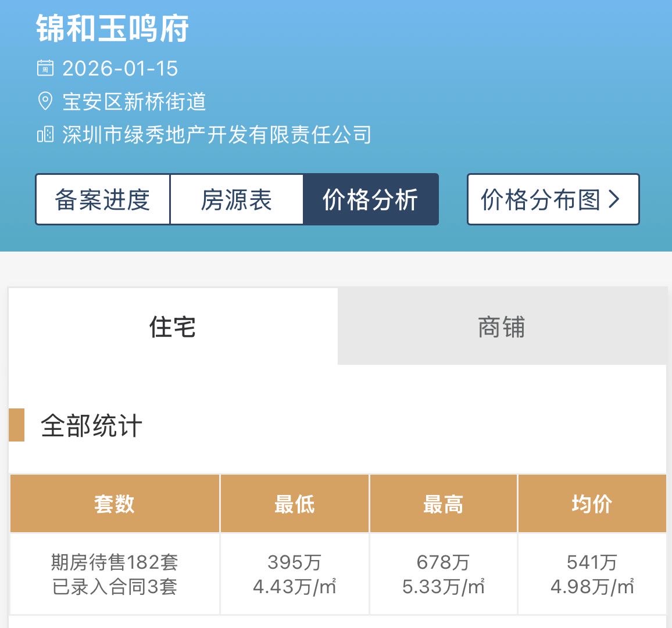Click the building icon beside the developer name
The image size is (672, 628).
45,135
